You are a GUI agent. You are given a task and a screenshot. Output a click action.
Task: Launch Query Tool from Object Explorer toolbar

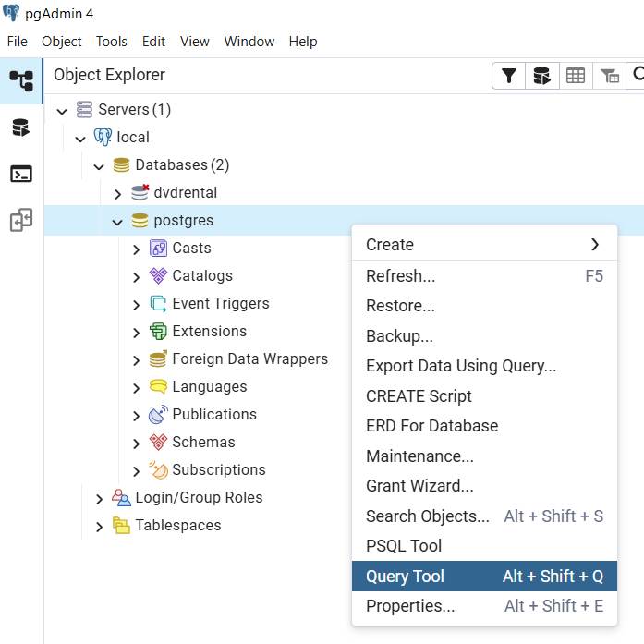click(542, 76)
